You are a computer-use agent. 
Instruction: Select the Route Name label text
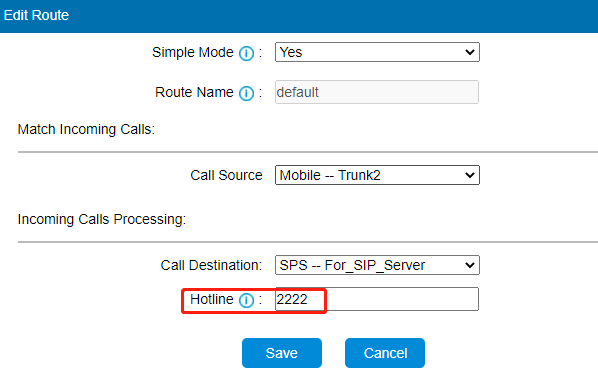coord(194,92)
